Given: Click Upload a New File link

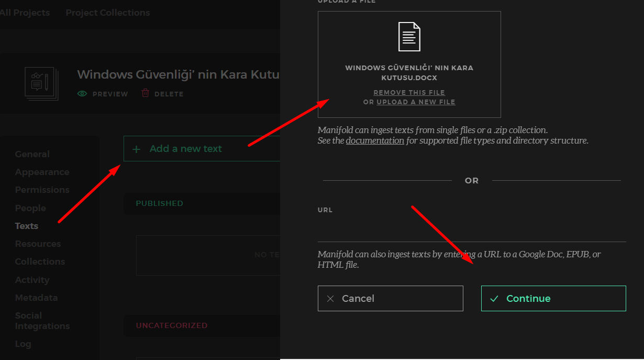Looking at the screenshot, I should coord(416,102).
